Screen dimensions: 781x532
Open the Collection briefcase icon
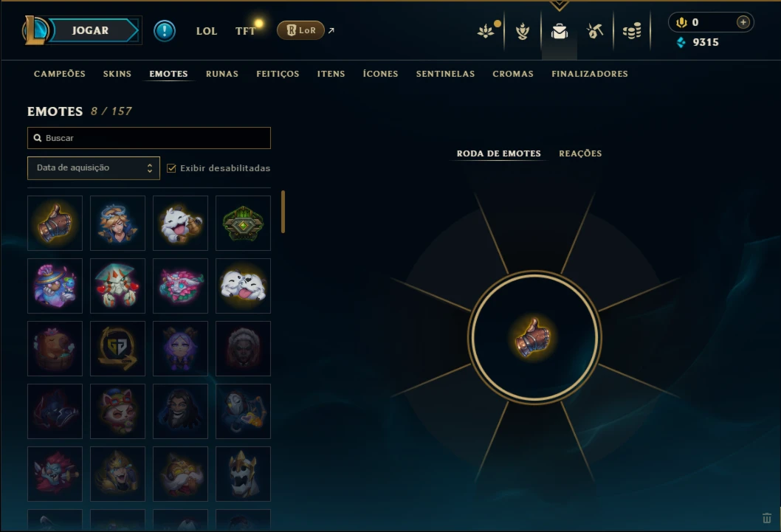point(560,31)
